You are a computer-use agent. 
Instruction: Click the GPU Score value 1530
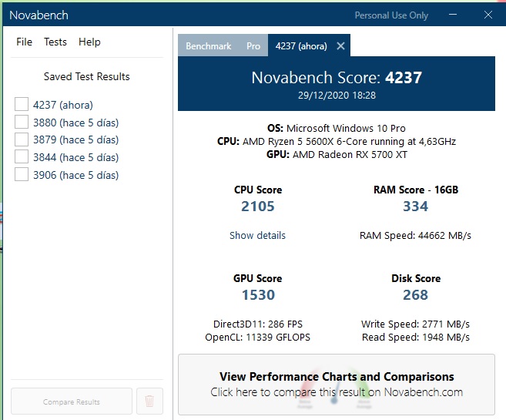coord(258,294)
